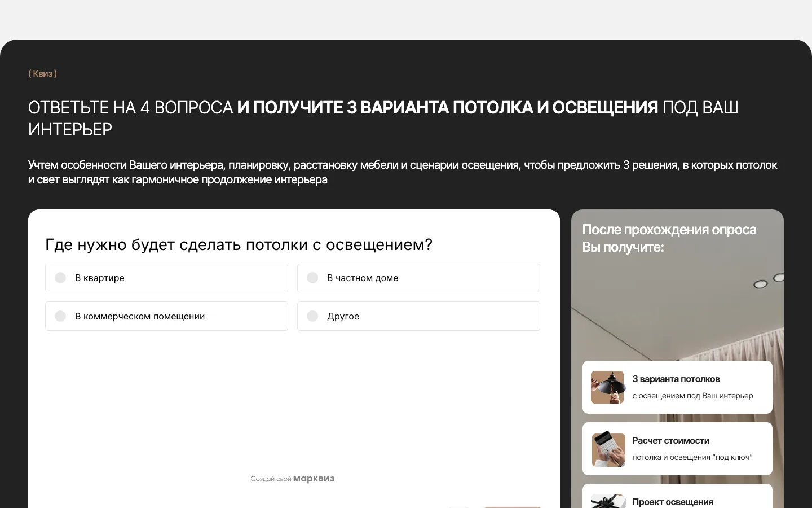Screen dimensions: 812x508
Task: Click the question "Где нужно будет сделать потолки с освещением?"
Action: pyautogui.click(x=239, y=244)
